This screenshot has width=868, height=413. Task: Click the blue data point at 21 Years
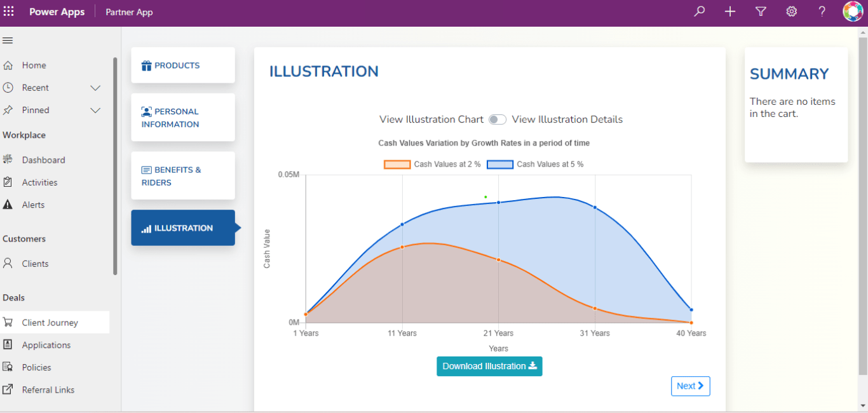[498, 203]
